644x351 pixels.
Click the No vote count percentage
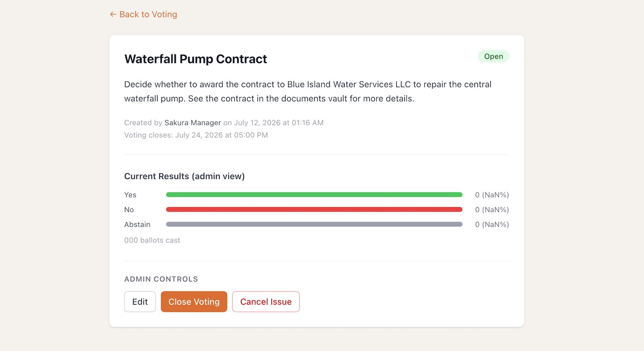pos(492,210)
